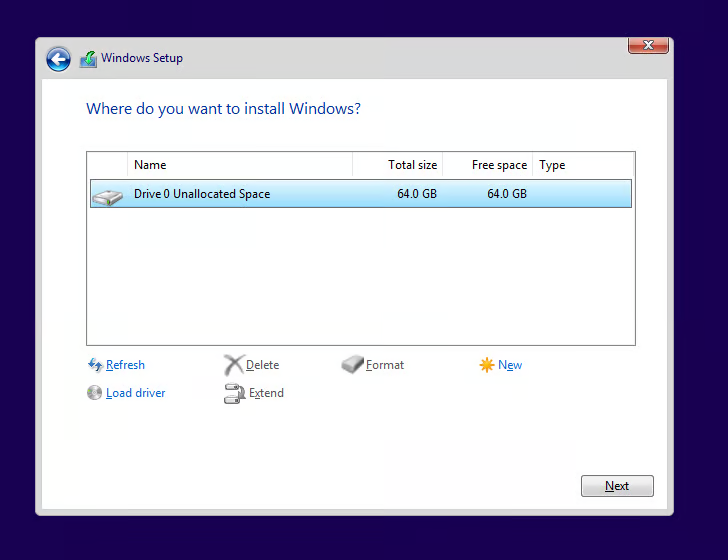Open the Refresh link
Screen dimensions: 728x560
point(125,365)
